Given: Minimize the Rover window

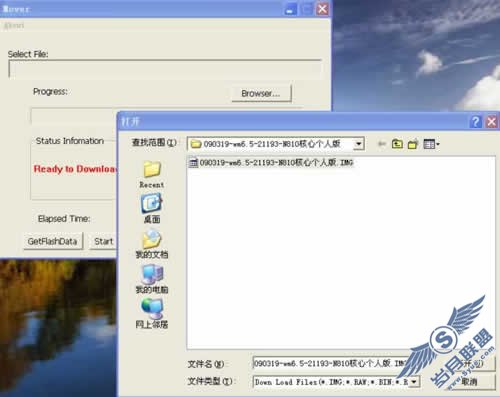Looking at the screenshot, I should point(291,9).
